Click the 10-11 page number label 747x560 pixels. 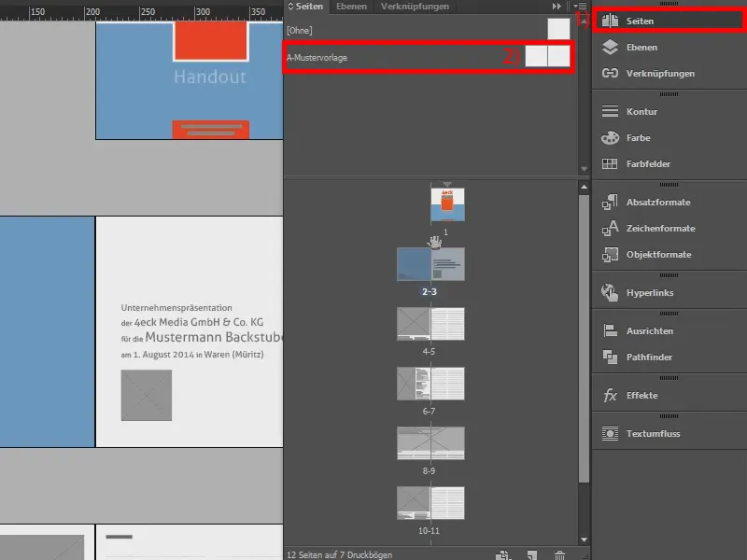click(x=429, y=530)
